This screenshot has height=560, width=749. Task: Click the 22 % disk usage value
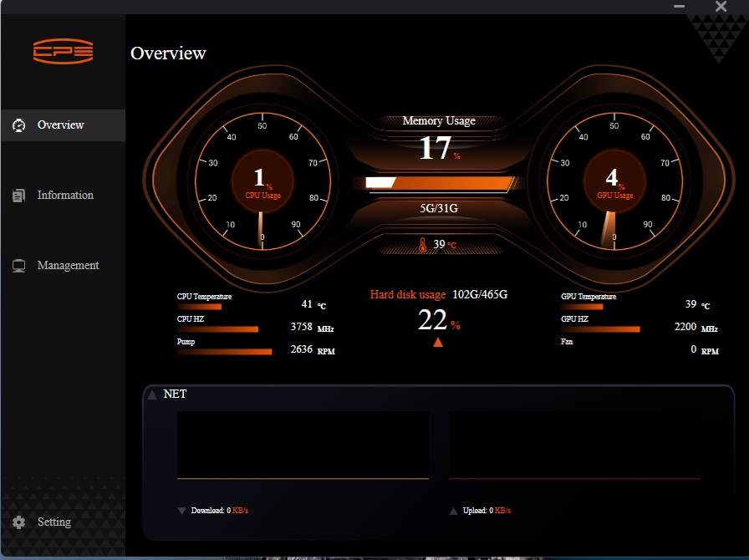pyautogui.click(x=439, y=319)
